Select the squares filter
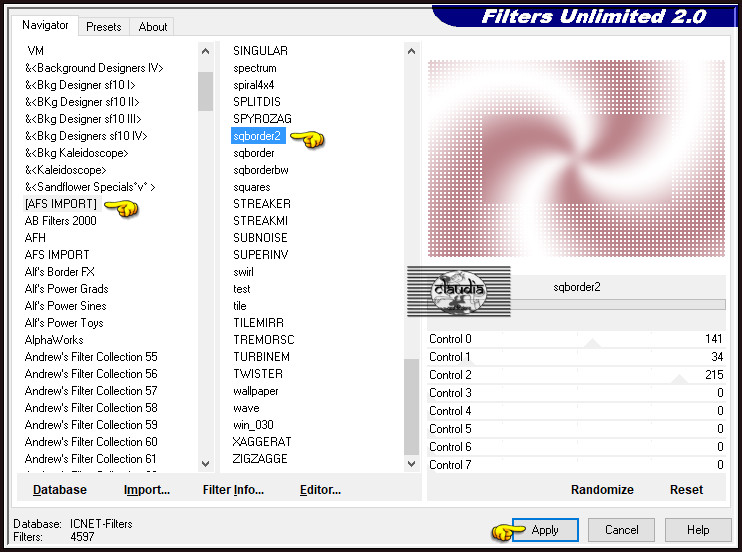 [252, 187]
